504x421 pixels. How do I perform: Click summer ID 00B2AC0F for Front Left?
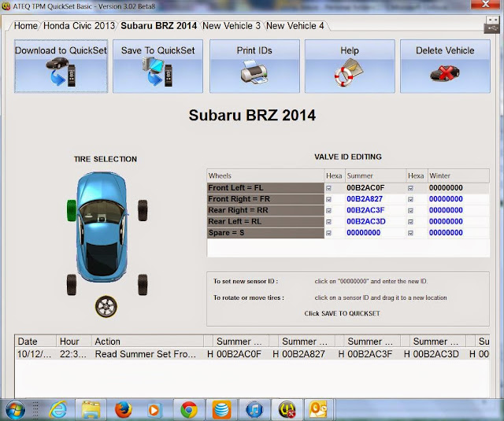point(365,188)
